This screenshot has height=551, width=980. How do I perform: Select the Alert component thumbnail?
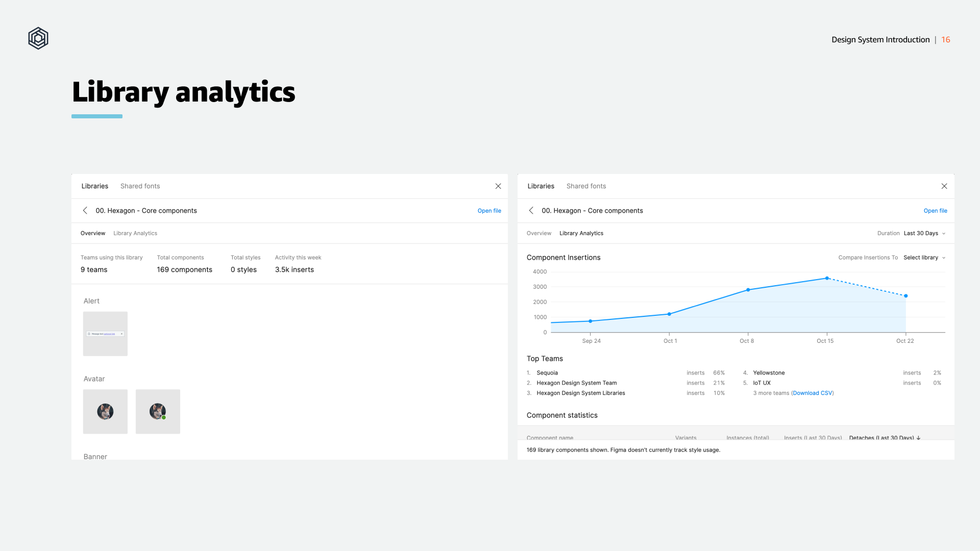(x=105, y=334)
